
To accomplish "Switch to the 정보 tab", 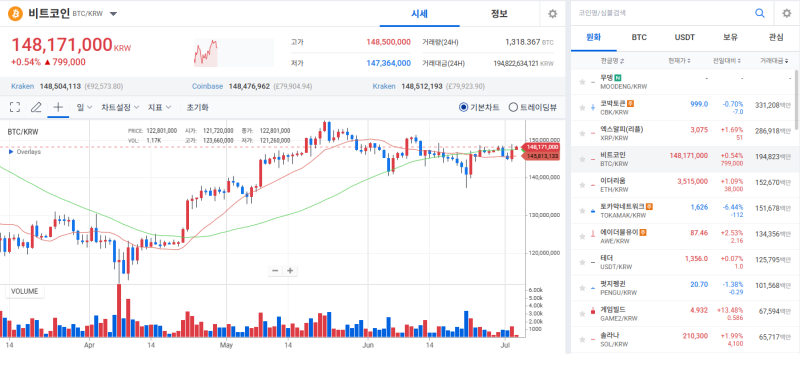I will pyautogui.click(x=499, y=14).
